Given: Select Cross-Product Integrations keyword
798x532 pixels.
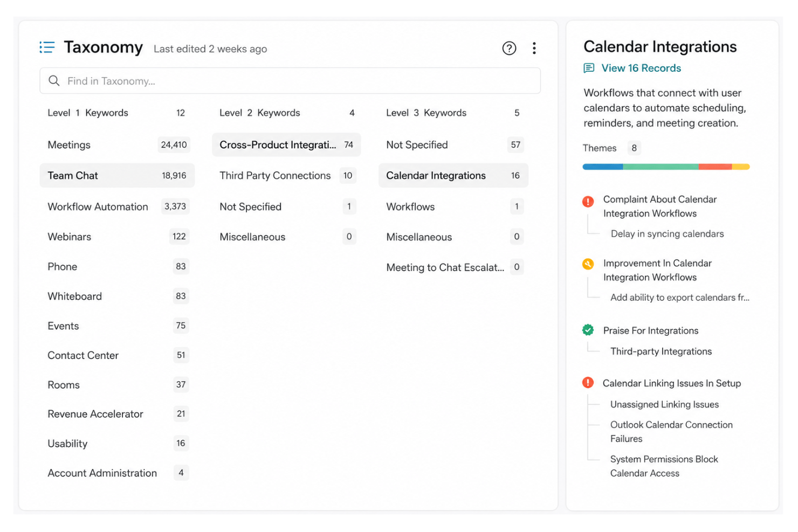Looking at the screenshot, I should [x=286, y=145].
